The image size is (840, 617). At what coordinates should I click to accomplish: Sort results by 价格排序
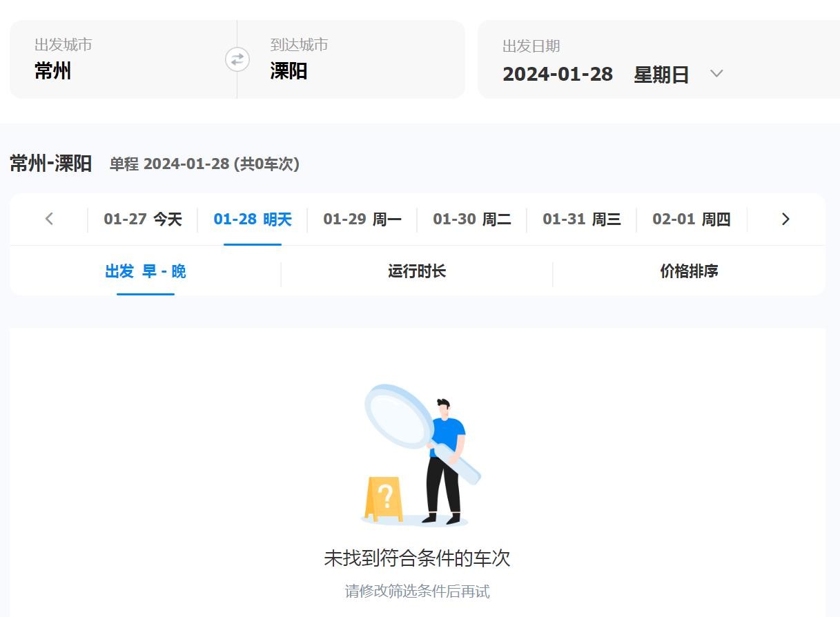point(689,271)
